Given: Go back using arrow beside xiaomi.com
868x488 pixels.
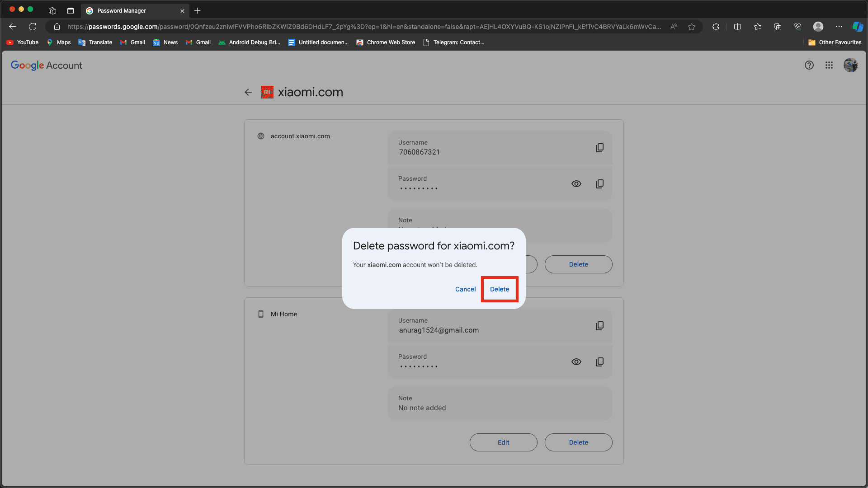Looking at the screenshot, I should [248, 92].
